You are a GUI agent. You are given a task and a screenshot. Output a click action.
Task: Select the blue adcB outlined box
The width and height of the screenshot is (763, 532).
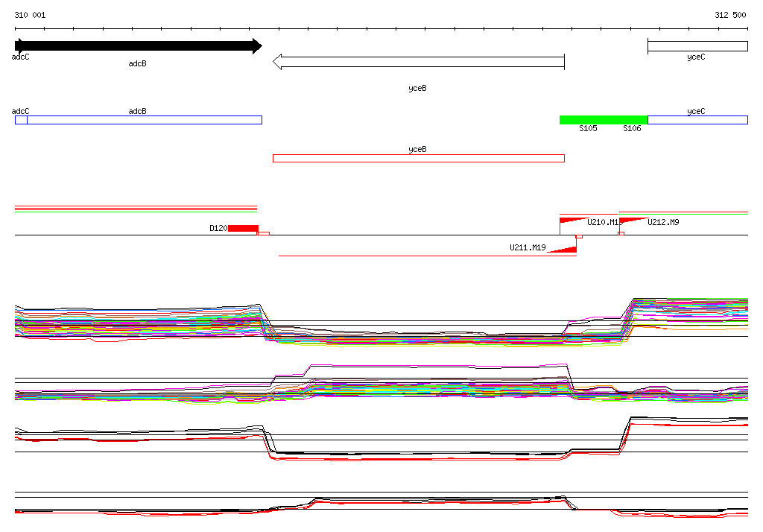(145, 120)
